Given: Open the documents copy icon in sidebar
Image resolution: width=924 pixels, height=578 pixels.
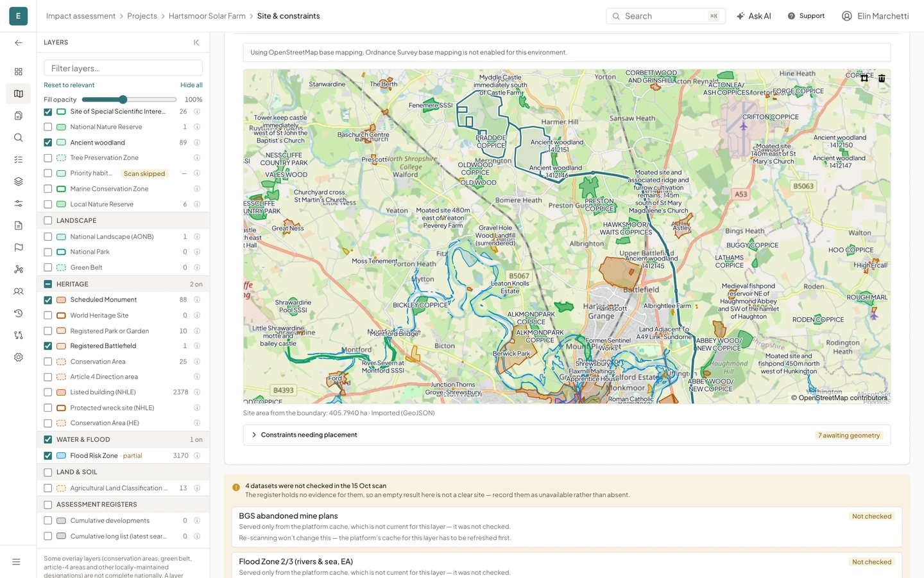Looking at the screenshot, I should point(19,116).
